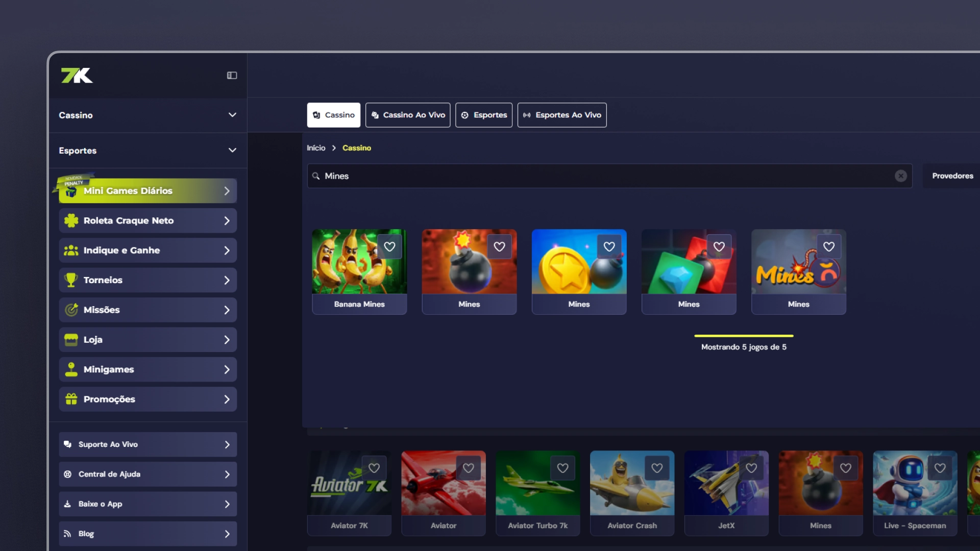Switch to the Cassino tab
Image resolution: width=980 pixels, height=551 pixels.
(333, 115)
